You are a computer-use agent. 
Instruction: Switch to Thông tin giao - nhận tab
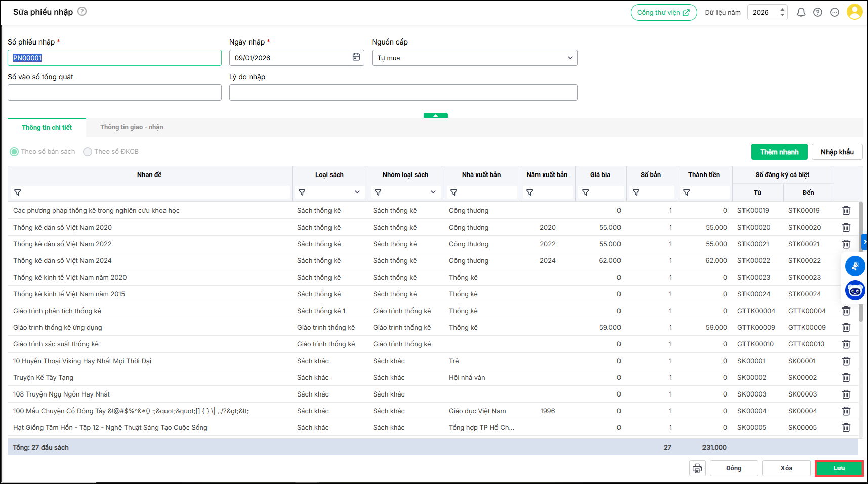(x=132, y=127)
